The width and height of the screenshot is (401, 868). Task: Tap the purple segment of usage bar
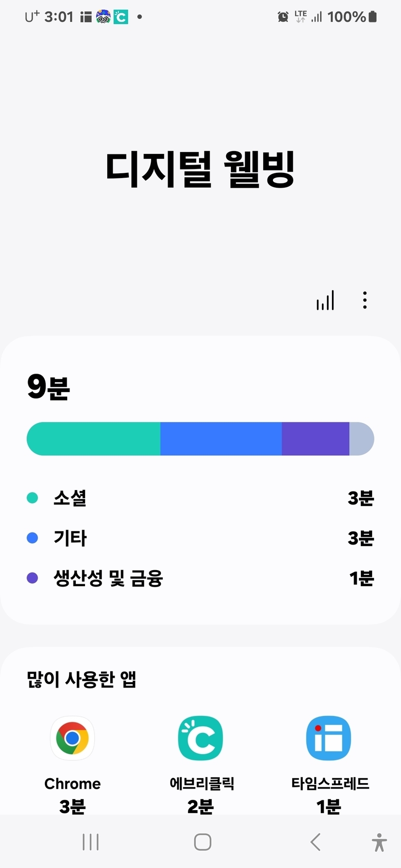click(315, 439)
